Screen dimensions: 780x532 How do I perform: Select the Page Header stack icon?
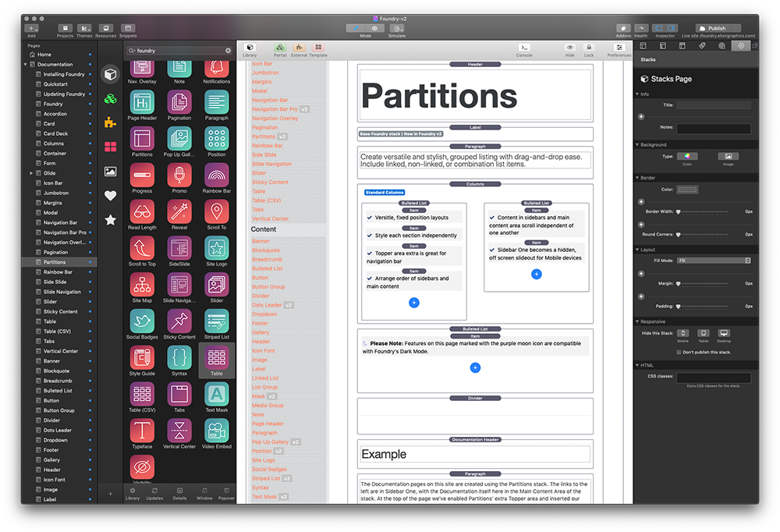point(142,102)
